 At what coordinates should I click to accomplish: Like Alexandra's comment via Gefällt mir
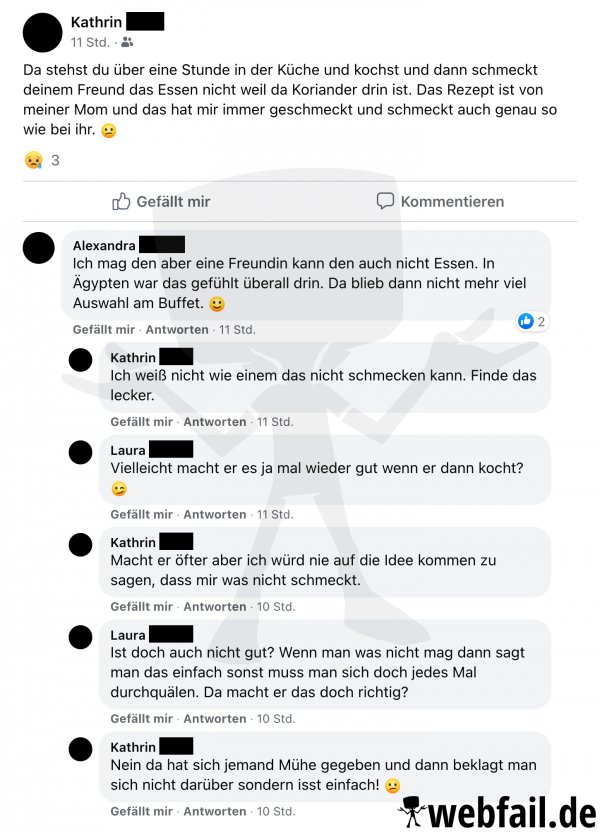[103, 330]
